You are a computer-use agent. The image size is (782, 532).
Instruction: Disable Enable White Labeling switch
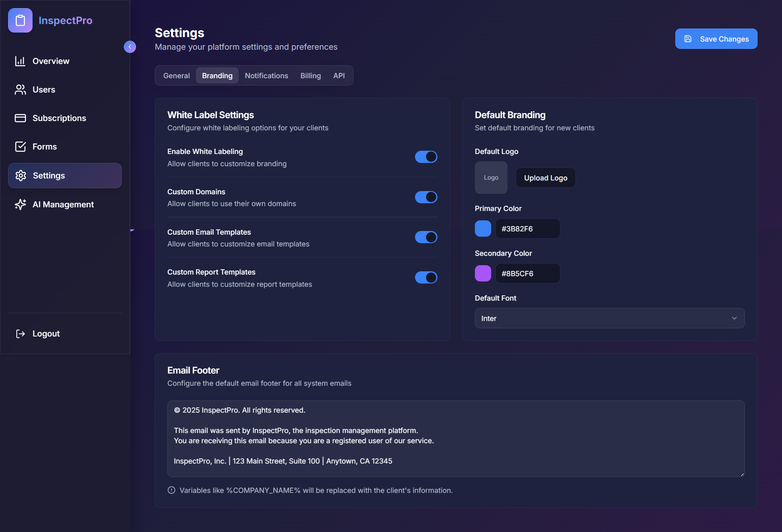pyautogui.click(x=426, y=157)
